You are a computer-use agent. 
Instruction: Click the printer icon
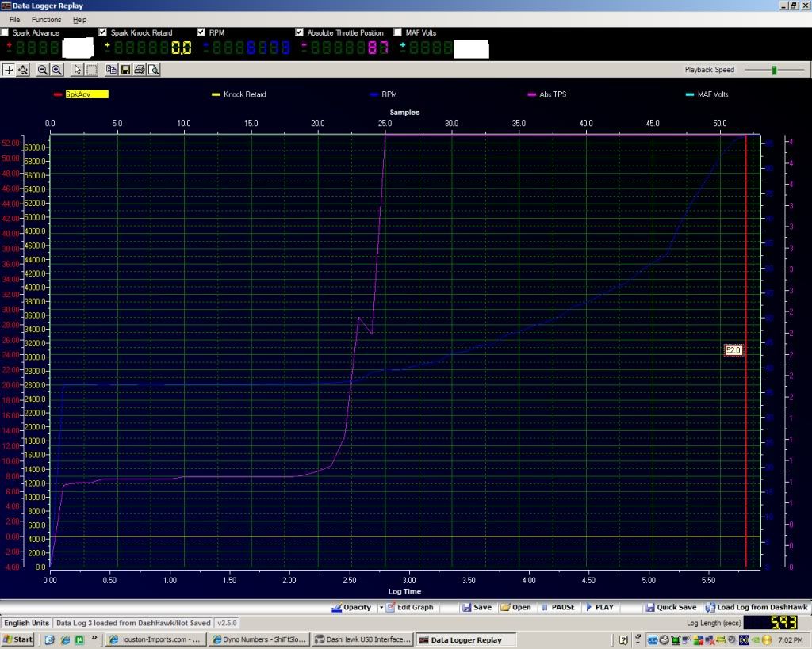click(x=140, y=70)
